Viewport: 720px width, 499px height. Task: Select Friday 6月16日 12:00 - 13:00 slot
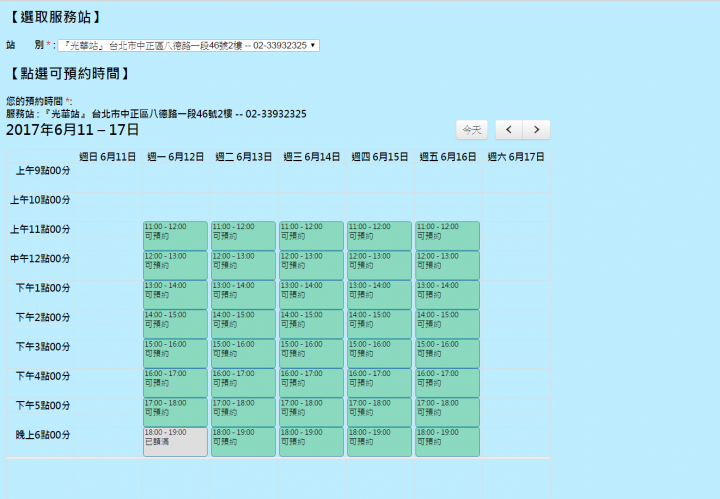(447, 265)
